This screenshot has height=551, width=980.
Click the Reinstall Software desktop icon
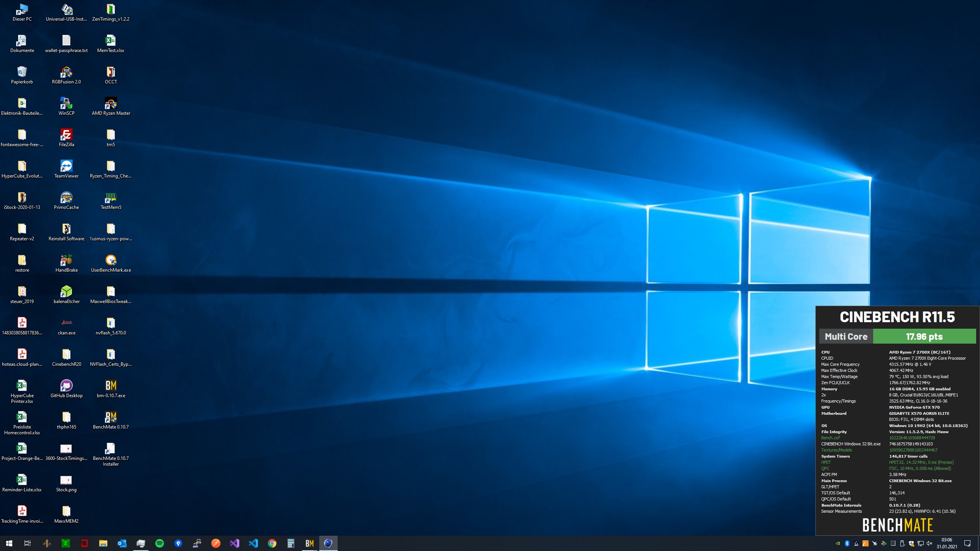66,232
